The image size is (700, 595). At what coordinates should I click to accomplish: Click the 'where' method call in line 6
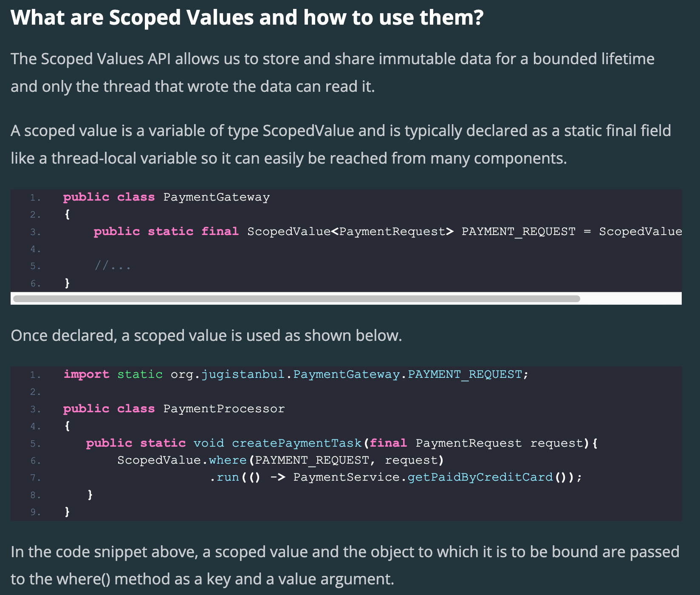point(228,460)
